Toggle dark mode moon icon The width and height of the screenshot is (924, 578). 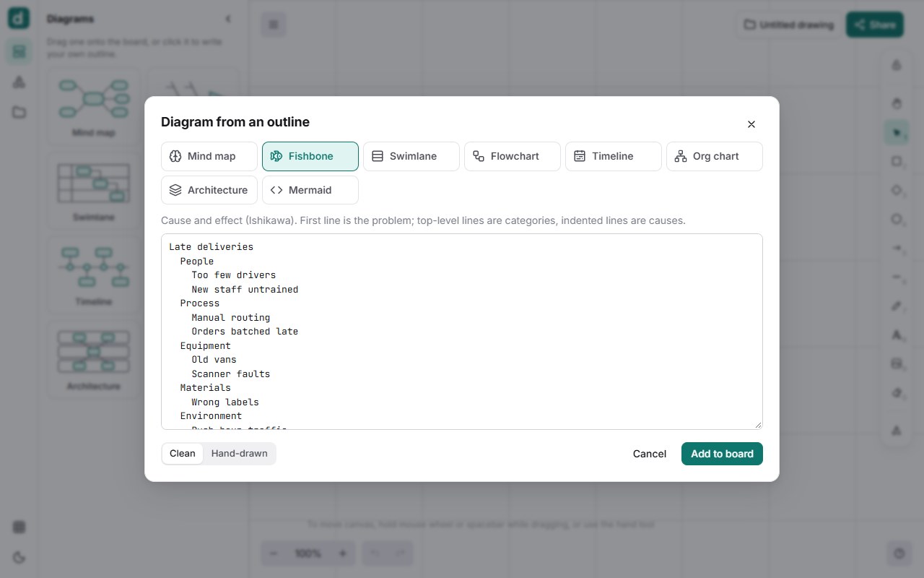(19, 557)
